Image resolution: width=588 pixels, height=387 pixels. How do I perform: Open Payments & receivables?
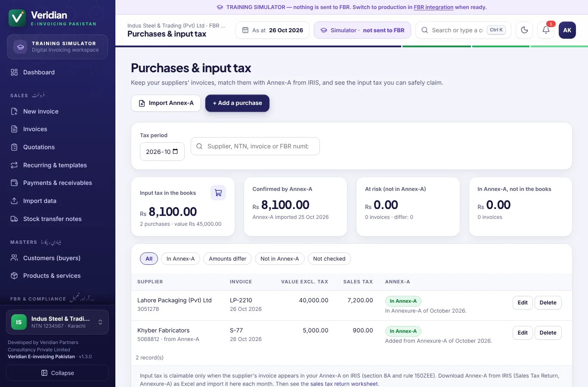pyautogui.click(x=57, y=183)
